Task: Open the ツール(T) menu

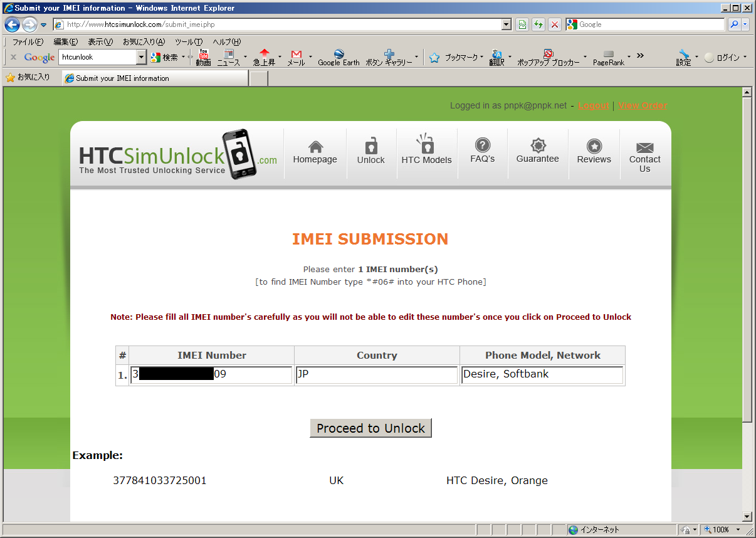Action: coord(189,42)
